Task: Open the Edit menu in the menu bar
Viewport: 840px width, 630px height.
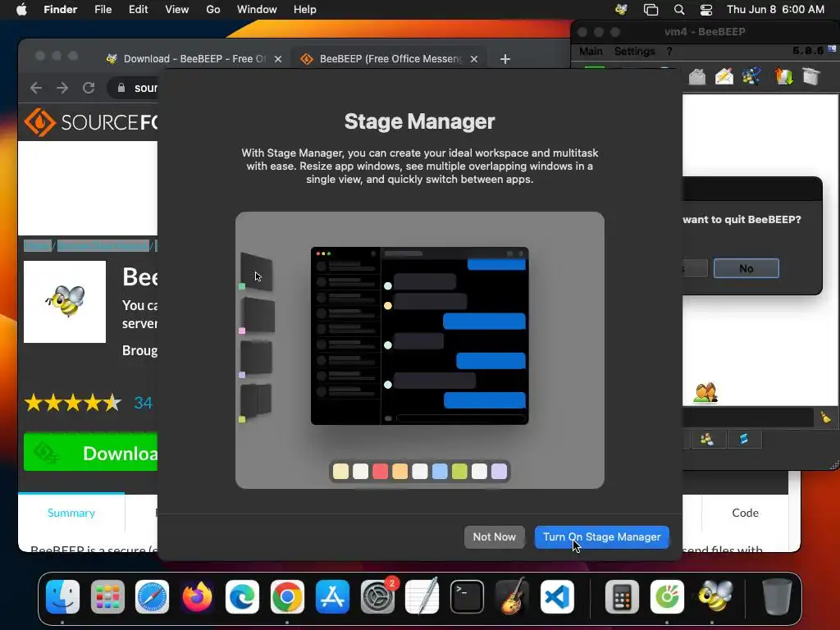Action: tap(138, 10)
